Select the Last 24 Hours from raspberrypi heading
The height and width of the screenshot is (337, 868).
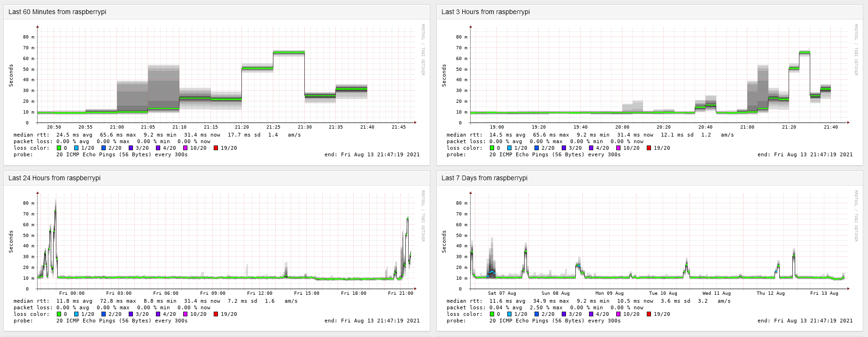[54, 178]
